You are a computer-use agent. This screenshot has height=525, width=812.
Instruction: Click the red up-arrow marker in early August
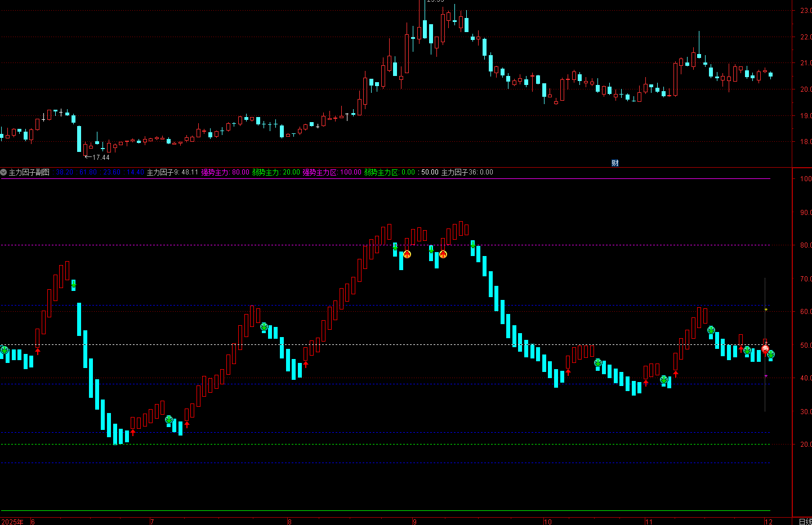tap(306, 364)
